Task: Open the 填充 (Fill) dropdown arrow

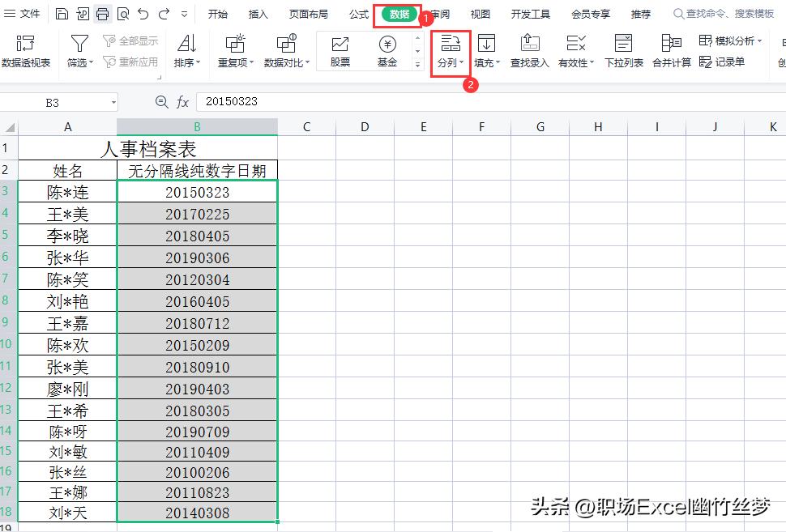Action: pyautogui.click(x=498, y=61)
